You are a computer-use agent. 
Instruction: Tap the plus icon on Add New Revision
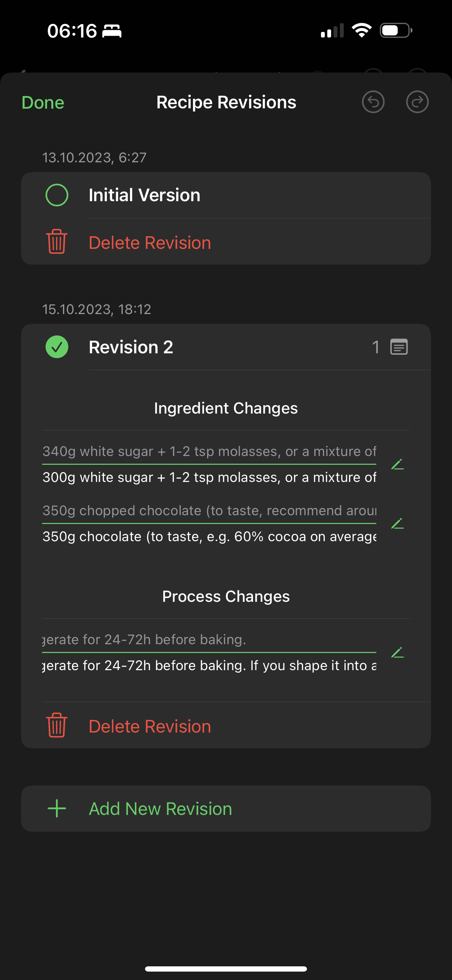click(56, 808)
